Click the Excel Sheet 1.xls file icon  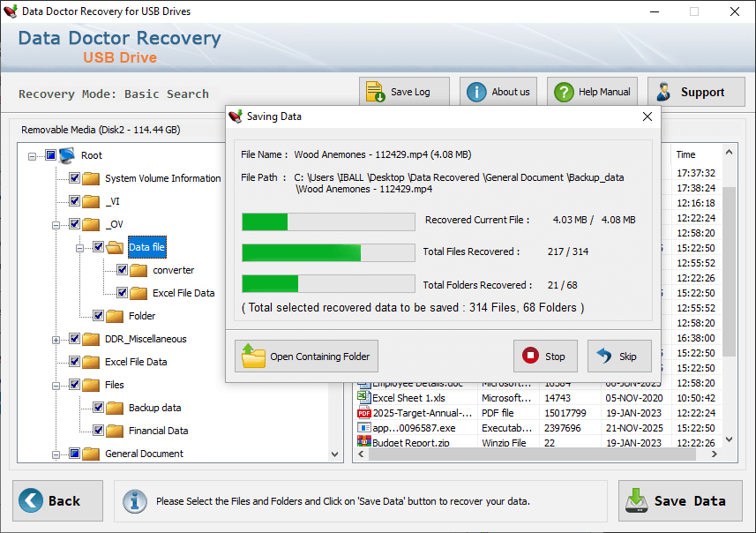[363, 397]
